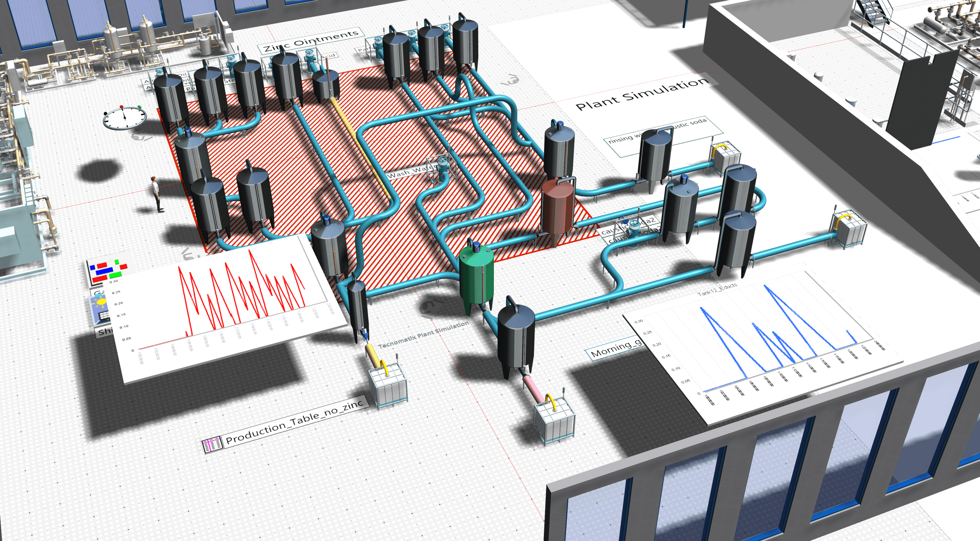Click the EventController clock face
Image resolution: width=980 pixels, height=541 pixels.
coord(124,118)
